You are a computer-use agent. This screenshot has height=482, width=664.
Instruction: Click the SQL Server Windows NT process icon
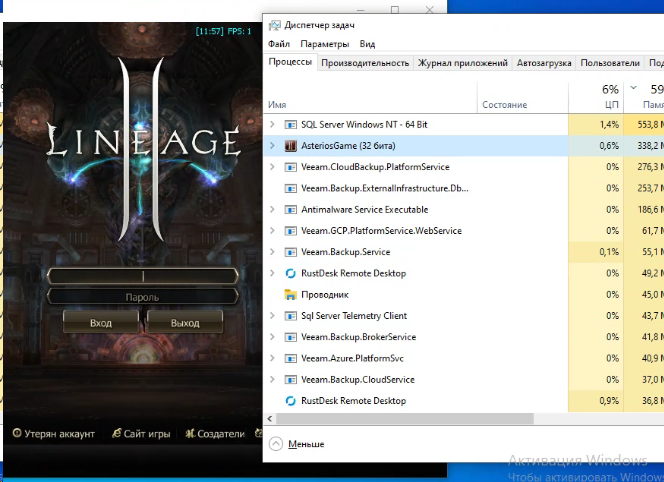291,125
